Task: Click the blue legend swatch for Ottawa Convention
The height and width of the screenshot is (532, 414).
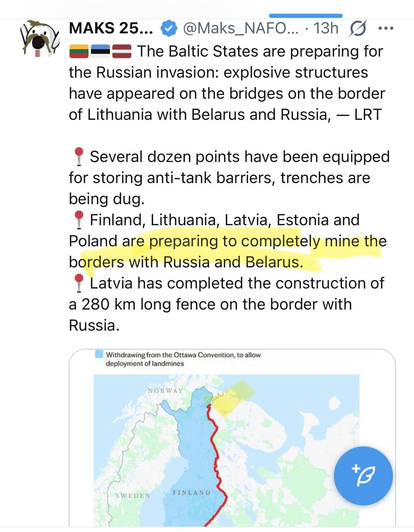Action: tap(99, 354)
